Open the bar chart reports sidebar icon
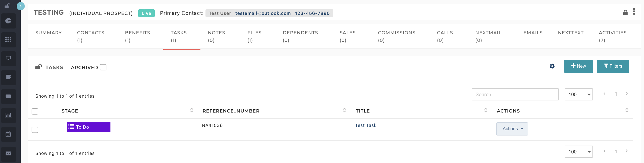Image resolution: width=644 pixels, height=163 pixels. (8, 115)
